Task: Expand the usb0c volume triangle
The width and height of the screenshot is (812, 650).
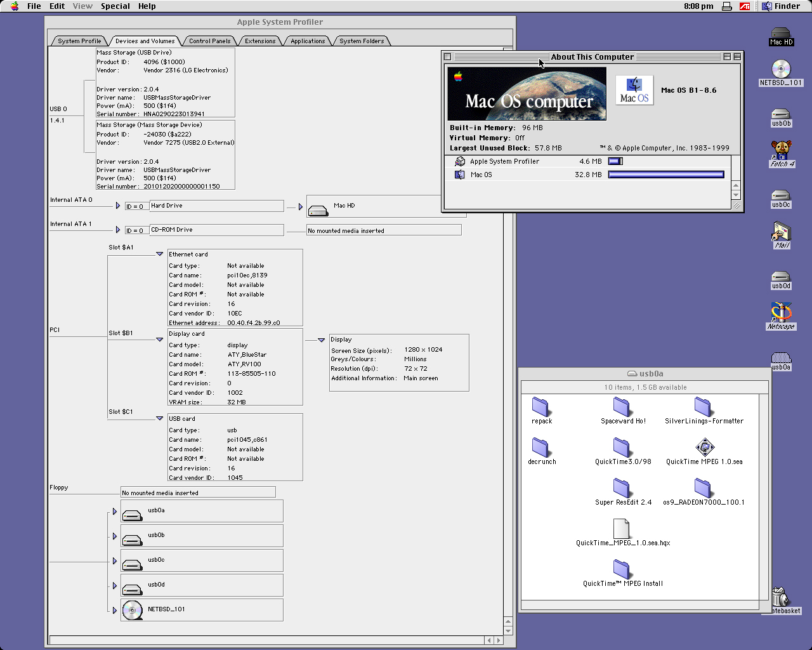Action: coord(115,561)
